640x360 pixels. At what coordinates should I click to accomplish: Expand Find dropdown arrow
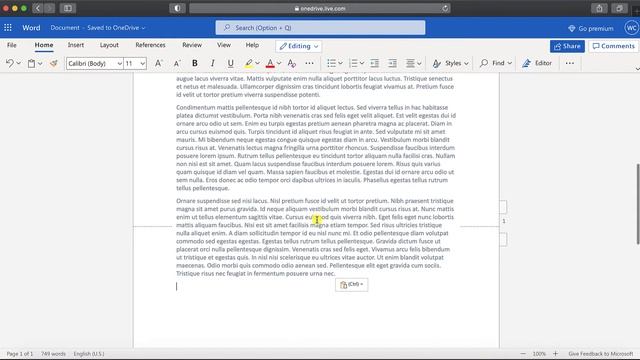[509, 63]
